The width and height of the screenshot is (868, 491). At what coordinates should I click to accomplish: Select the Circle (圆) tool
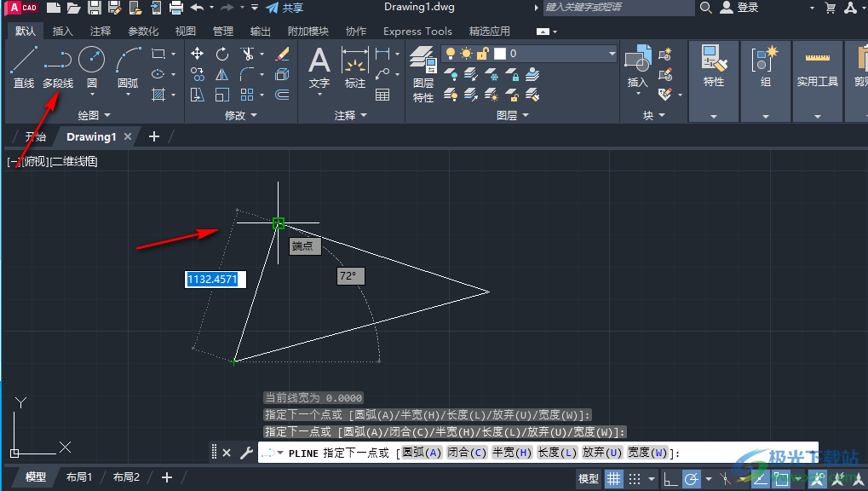(92, 67)
